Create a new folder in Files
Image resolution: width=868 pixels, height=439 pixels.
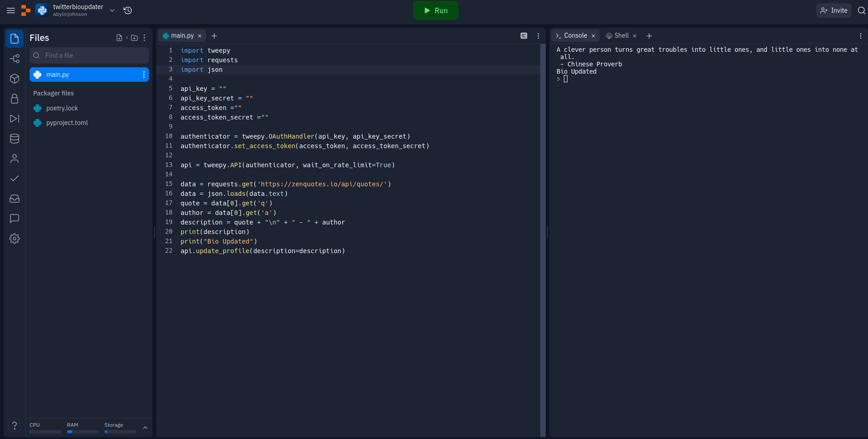tap(134, 38)
